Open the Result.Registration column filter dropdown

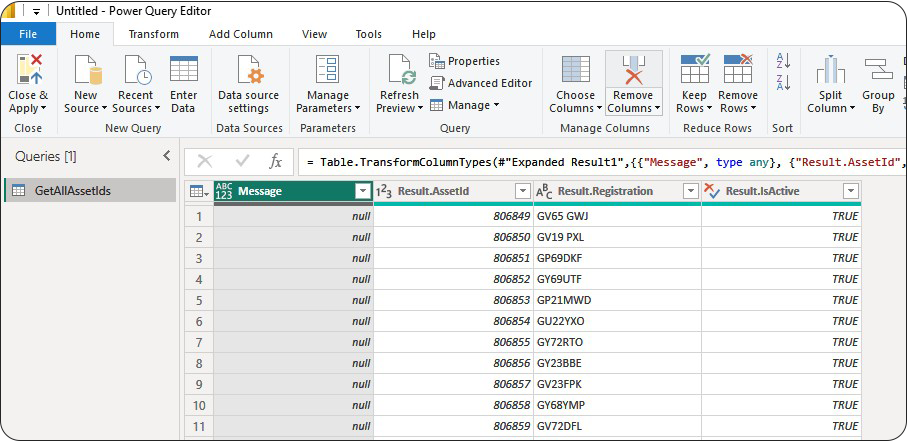click(x=689, y=191)
